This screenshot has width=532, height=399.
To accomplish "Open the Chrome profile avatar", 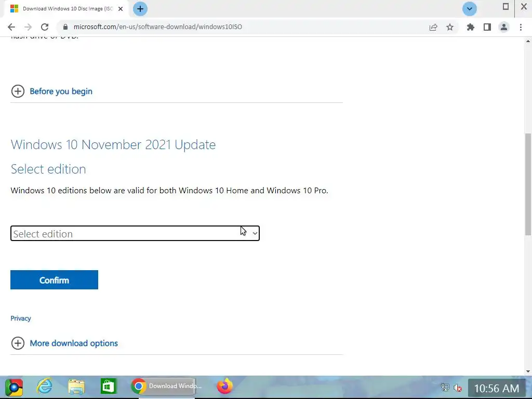I will tap(504, 27).
